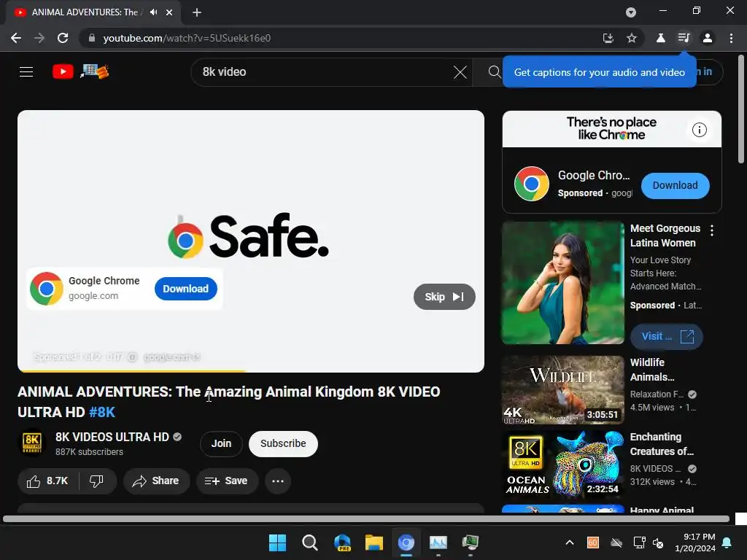The height and width of the screenshot is (560, 747).
Task: Open Enchanting Creatures video title
Action: pos(662,444)
